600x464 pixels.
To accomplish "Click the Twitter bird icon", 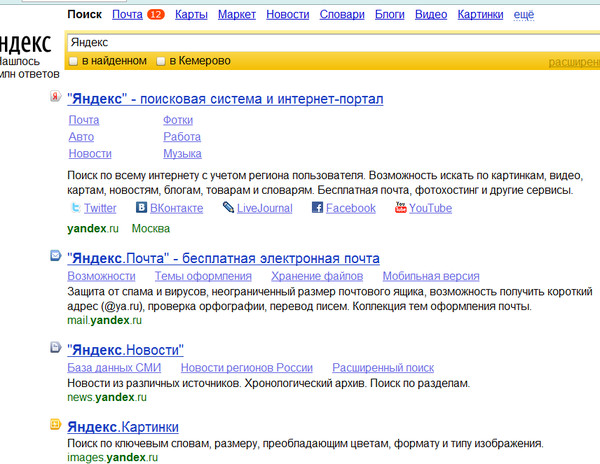I will pyautogui.click(x=76, y=208).
